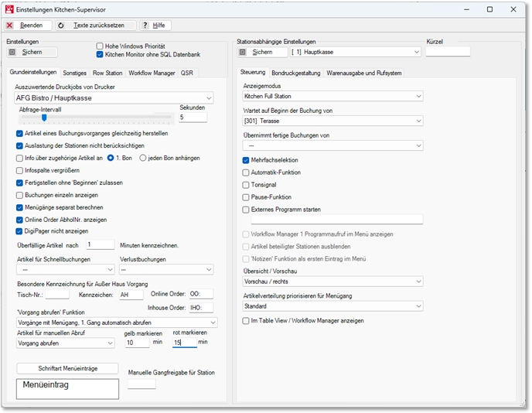The height and width of the screenshot is (413, 532).
Task: Click the Kitchen-Supervisor app icon in title bar
Action: (9, 8)
